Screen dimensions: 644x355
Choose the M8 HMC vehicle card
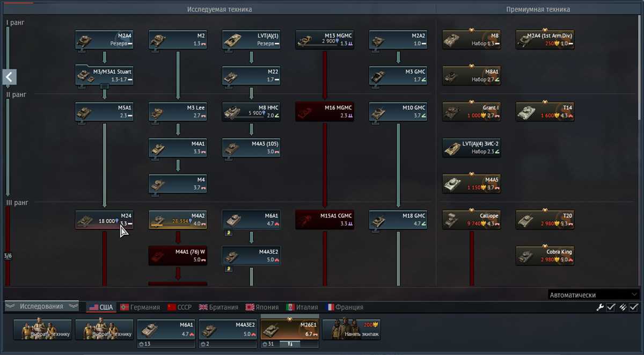click(x=251, y=112)
